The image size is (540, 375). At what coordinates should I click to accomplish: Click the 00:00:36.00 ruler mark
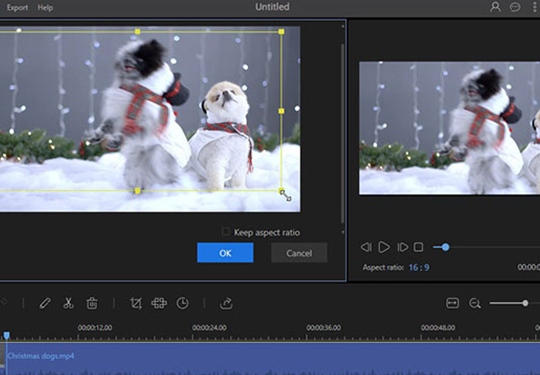click(324, 327)
